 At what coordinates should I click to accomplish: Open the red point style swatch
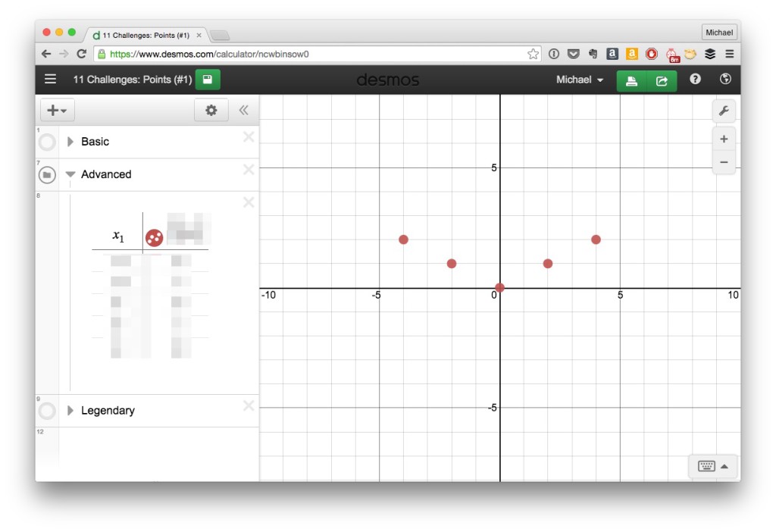coord(154,237)
